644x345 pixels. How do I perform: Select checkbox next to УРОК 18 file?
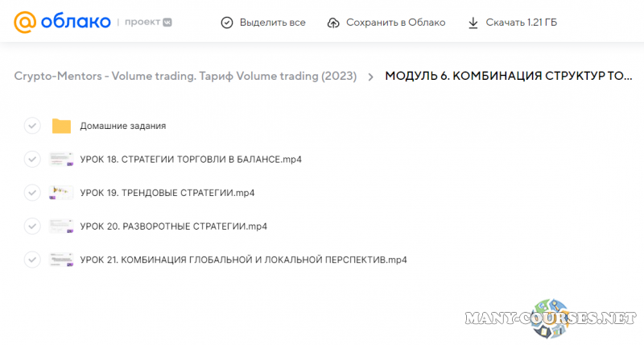(32, 159)
